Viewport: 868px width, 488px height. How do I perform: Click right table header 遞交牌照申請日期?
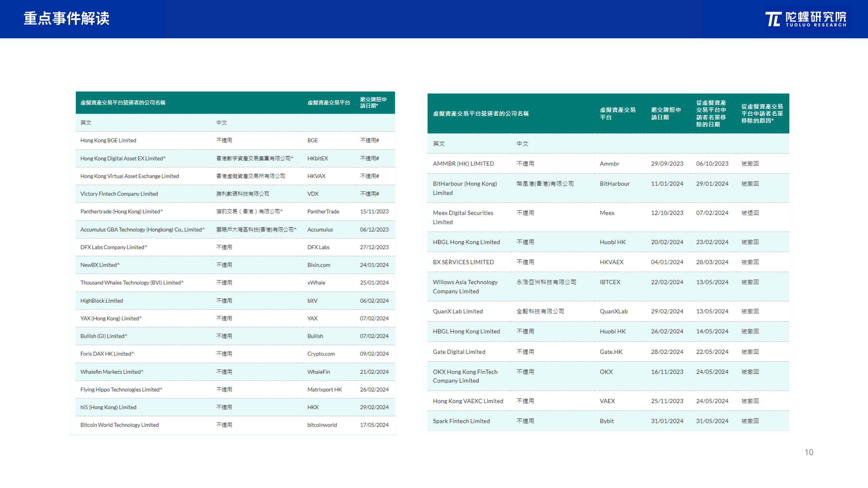[x=666, y=114]
